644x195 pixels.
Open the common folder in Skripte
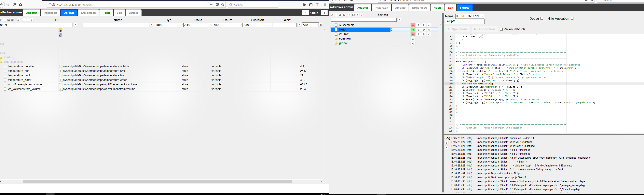pos(345,39)
